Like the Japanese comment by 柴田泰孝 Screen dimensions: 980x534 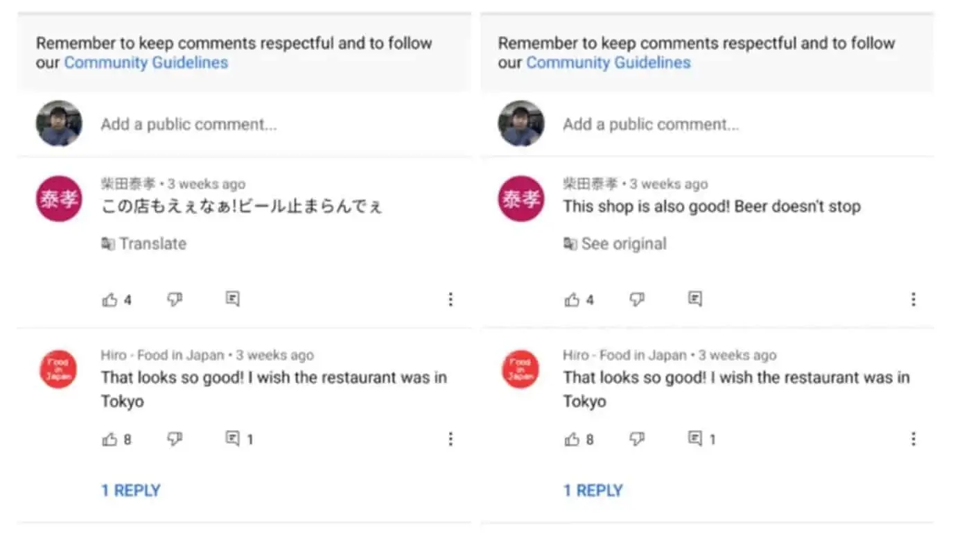pyautogui.click(x=110, y=300)
